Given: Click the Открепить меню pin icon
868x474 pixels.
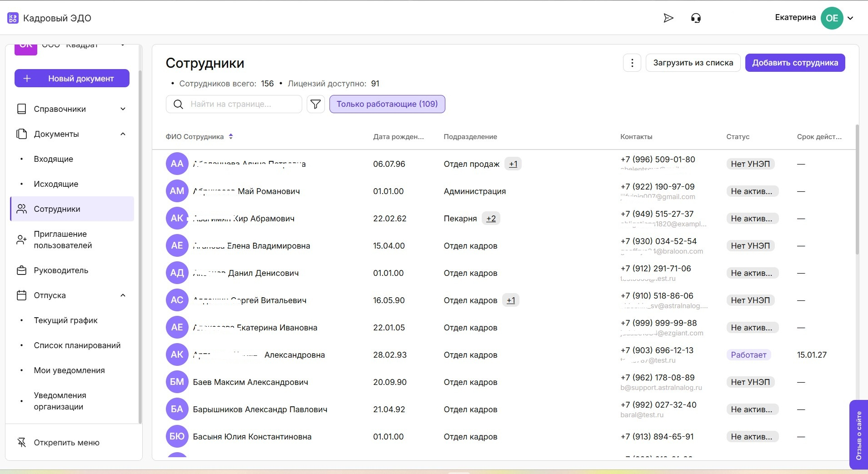Looking at the screenshot, I should 21,442.
